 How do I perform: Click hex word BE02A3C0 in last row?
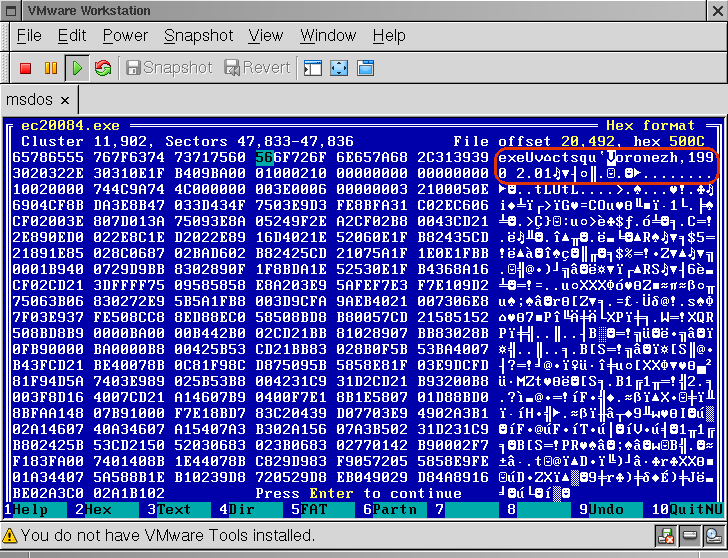(x=48, y=493)
